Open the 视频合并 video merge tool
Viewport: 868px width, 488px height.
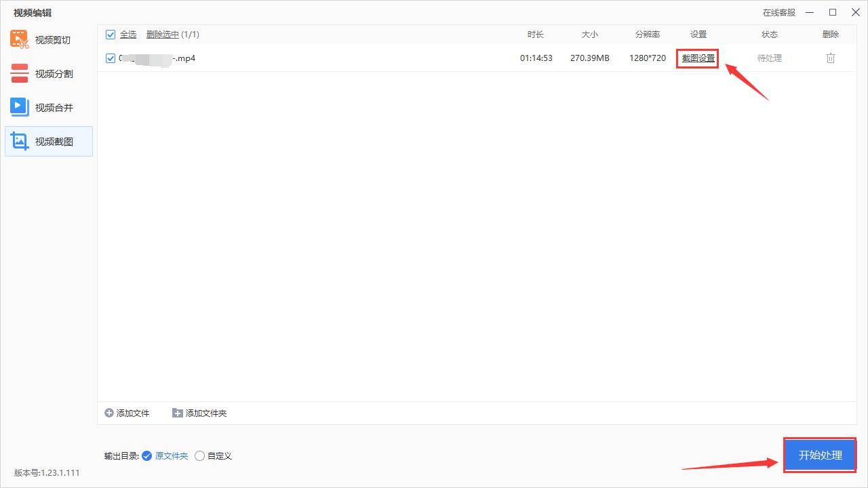pos(49,108)
